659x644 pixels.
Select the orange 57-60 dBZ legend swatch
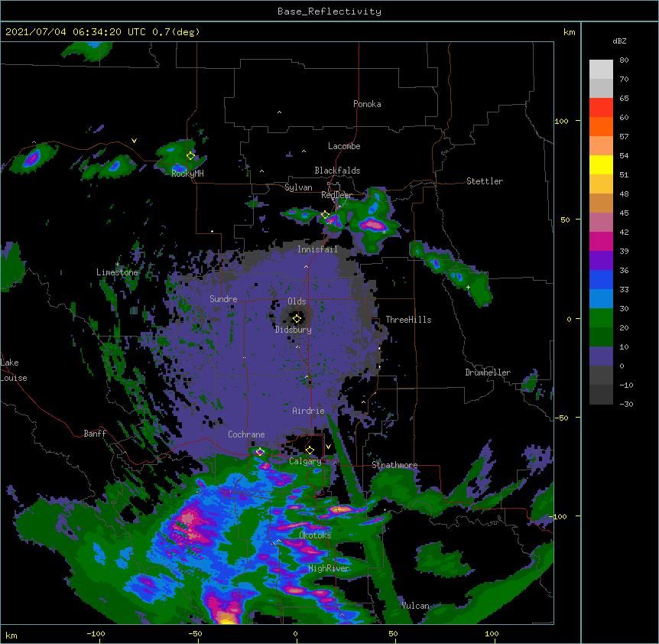point(601,126)
